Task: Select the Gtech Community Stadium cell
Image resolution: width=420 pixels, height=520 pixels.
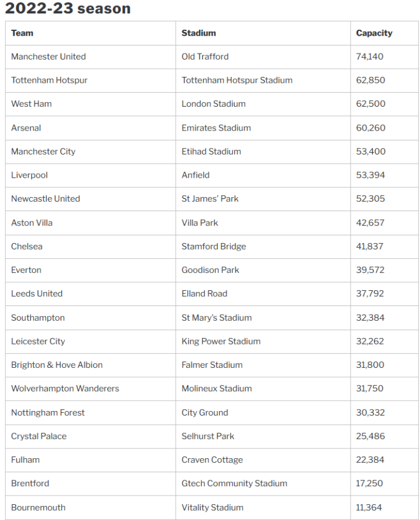Action: 235,483
